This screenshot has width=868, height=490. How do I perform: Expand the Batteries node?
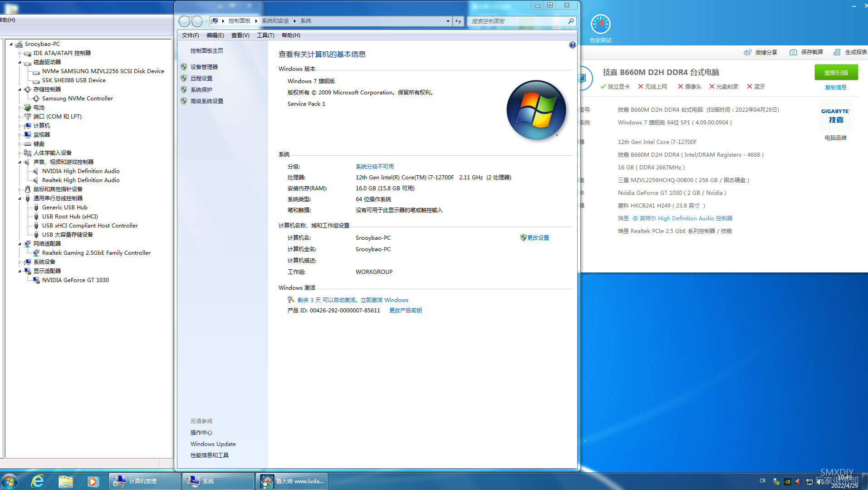(x=20, y=108)
